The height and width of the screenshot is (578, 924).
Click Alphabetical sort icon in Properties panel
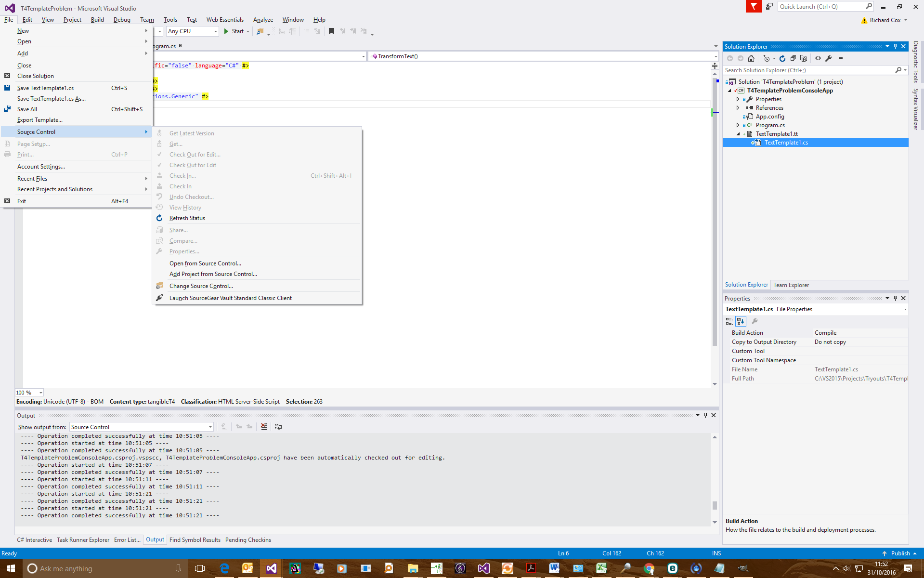[741, 321]
